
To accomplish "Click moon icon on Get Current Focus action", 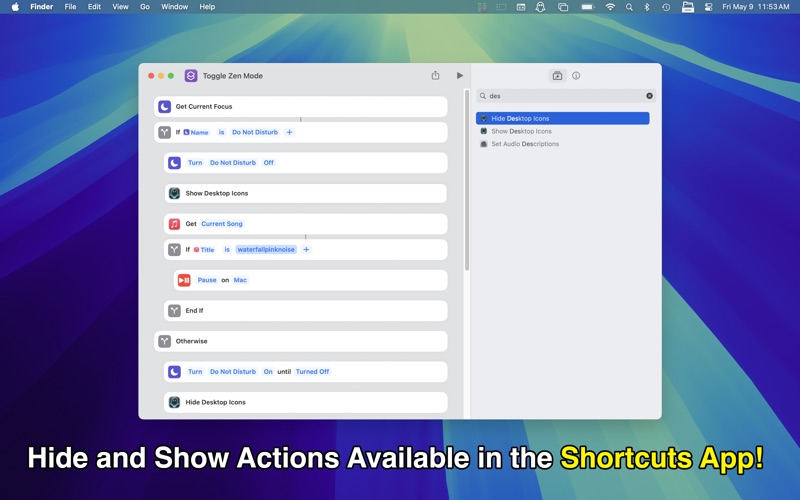I will (x=164, y=107).
